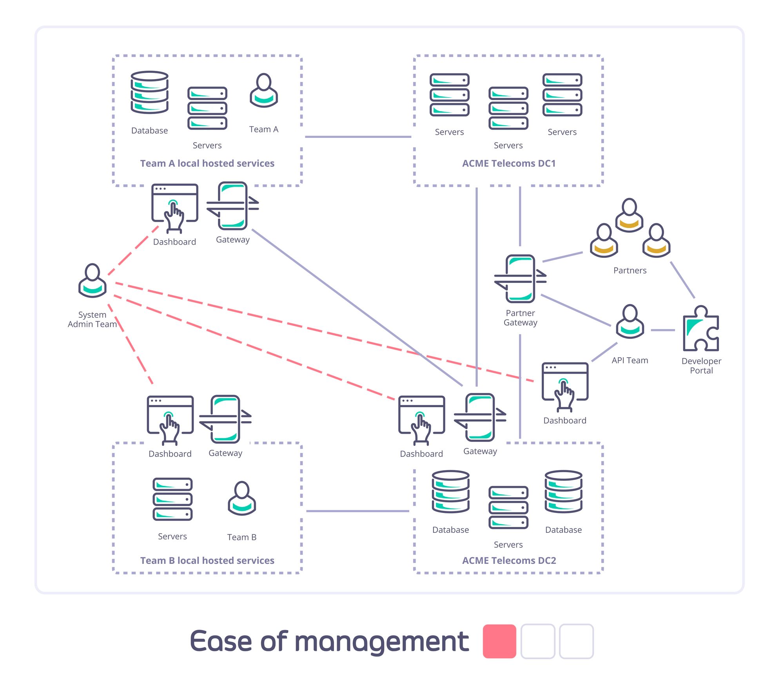Select the API Team user icon
Screen dimensions: 784x679
[x=629, y=320]
